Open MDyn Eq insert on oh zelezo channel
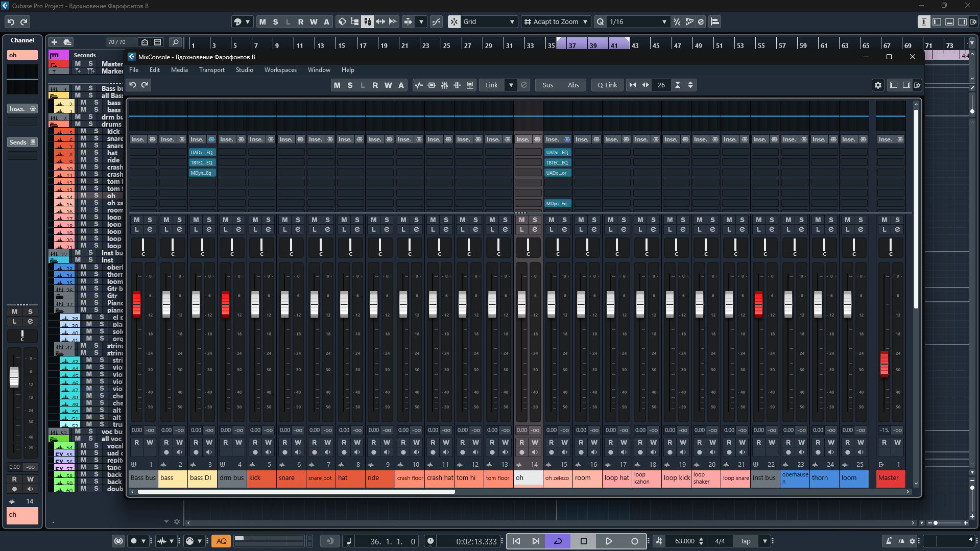 tap(558, 204)
